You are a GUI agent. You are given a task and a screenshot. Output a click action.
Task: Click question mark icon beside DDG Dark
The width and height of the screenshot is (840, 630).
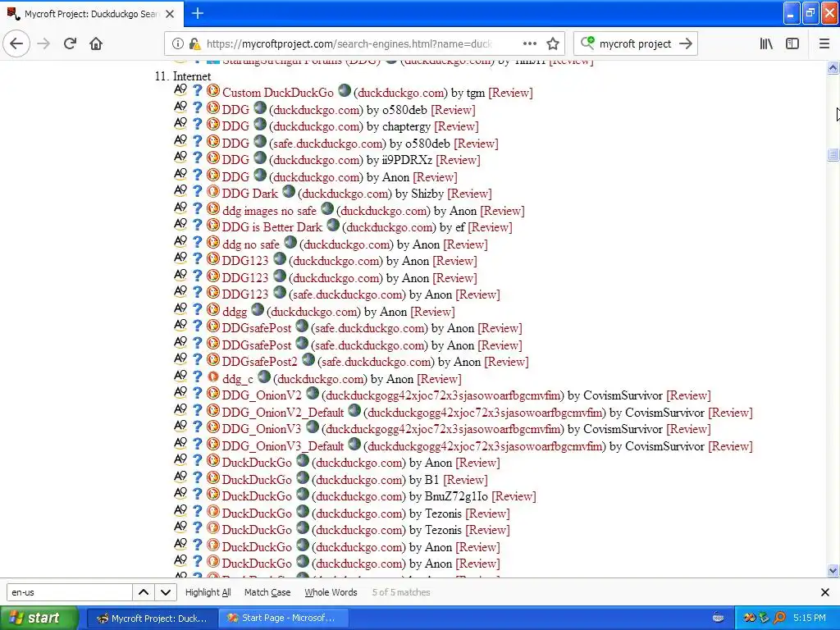(x=197, y=192)
